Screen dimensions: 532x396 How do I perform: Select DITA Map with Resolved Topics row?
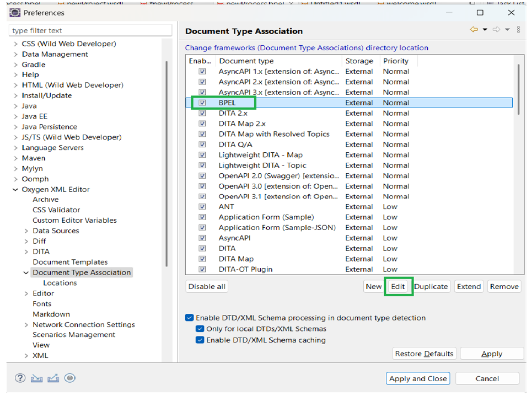[350, 134]
